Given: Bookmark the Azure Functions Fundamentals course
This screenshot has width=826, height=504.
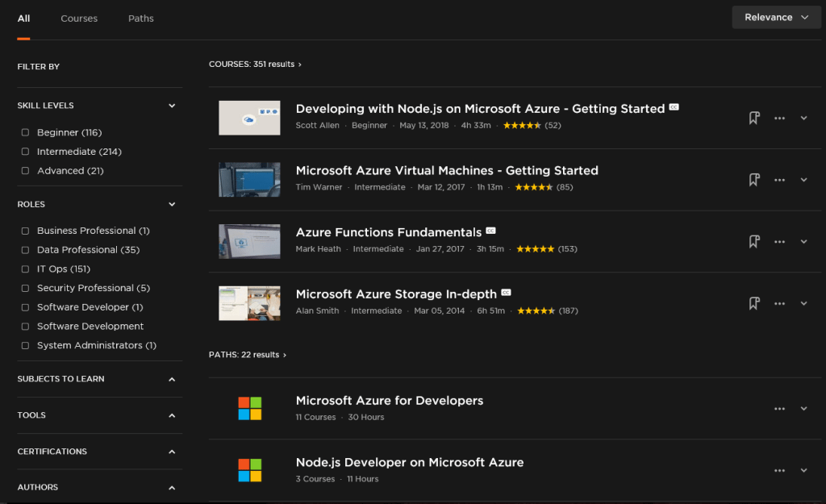Looking at the screenshot, I should tap(754, 241).
